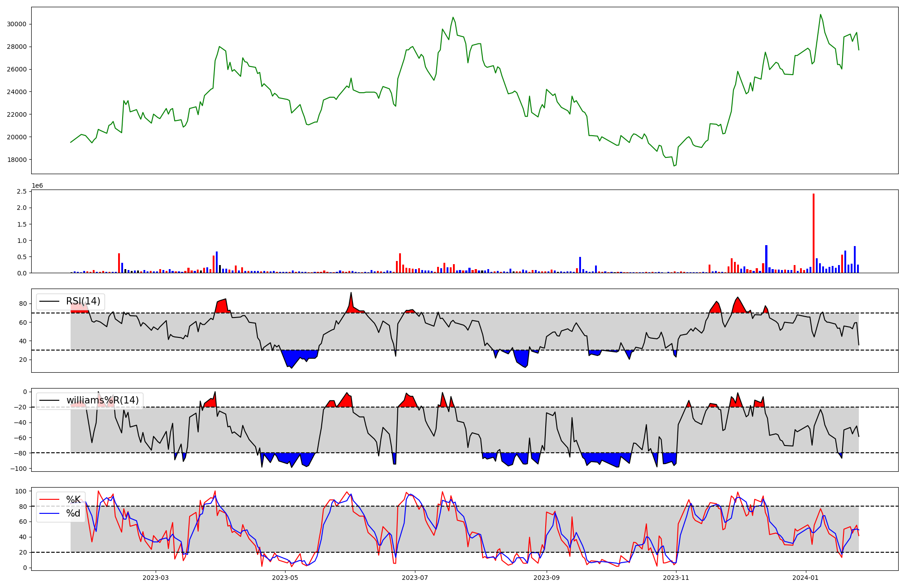This screenshot has height=588, width=905.
Task: Click the 2023-07 x-axis date label
Action: tap(415, 578)
